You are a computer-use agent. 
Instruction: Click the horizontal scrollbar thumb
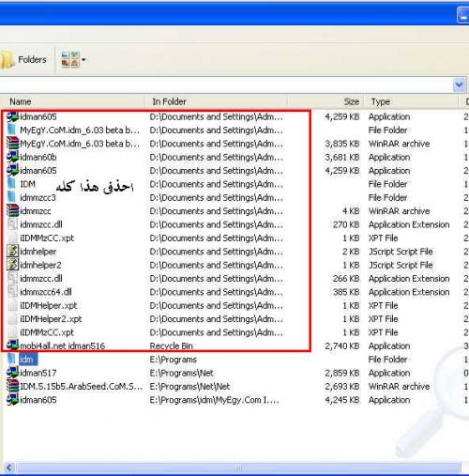(238, 468)
